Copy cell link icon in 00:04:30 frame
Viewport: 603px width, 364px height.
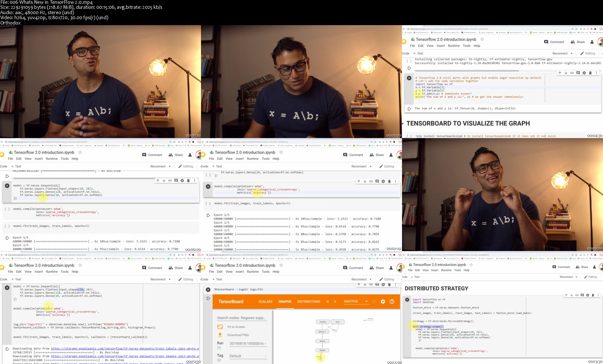[x=572, y=73]
